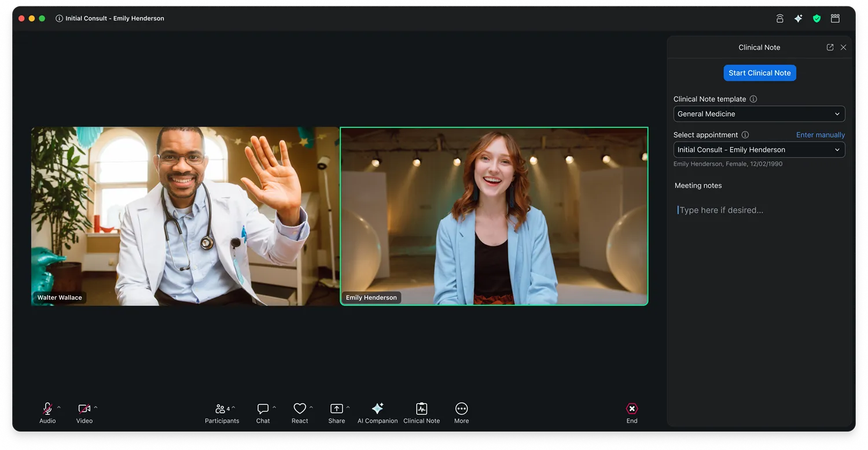The image size is (868, 450).
Task: Start screen Share
Action: (336, 409)
